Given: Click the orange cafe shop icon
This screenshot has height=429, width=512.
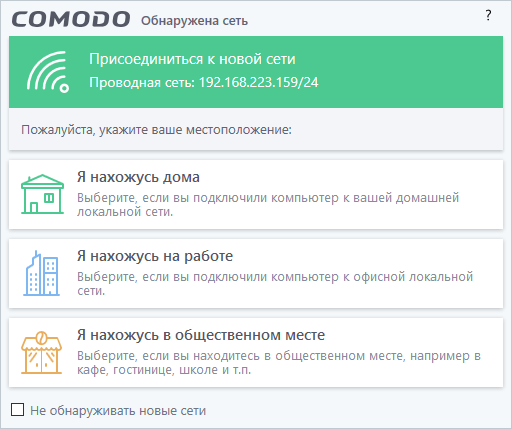Looking at the screenshot, I should (42, 352).
